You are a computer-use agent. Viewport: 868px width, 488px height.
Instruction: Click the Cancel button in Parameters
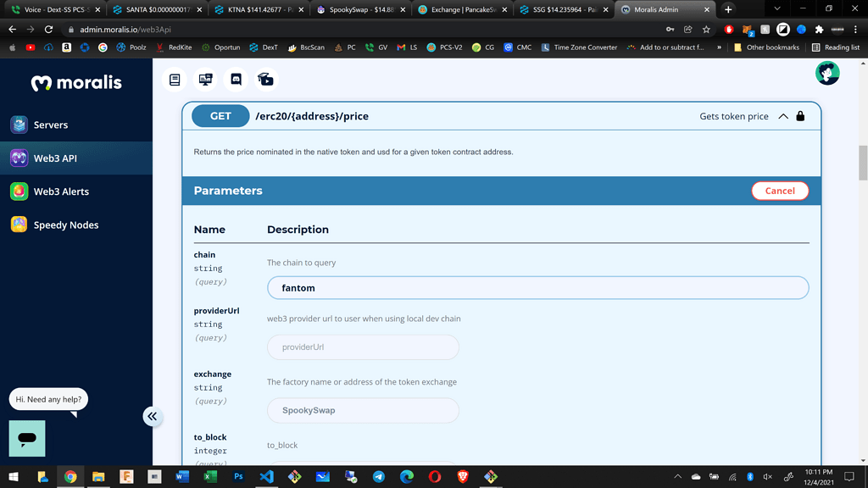(780, 191)
